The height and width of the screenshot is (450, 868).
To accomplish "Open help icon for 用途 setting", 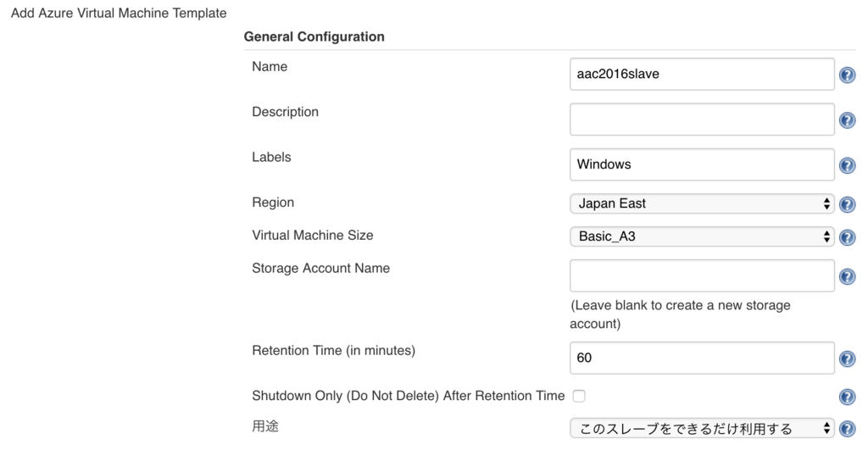I will click(847, 429).
